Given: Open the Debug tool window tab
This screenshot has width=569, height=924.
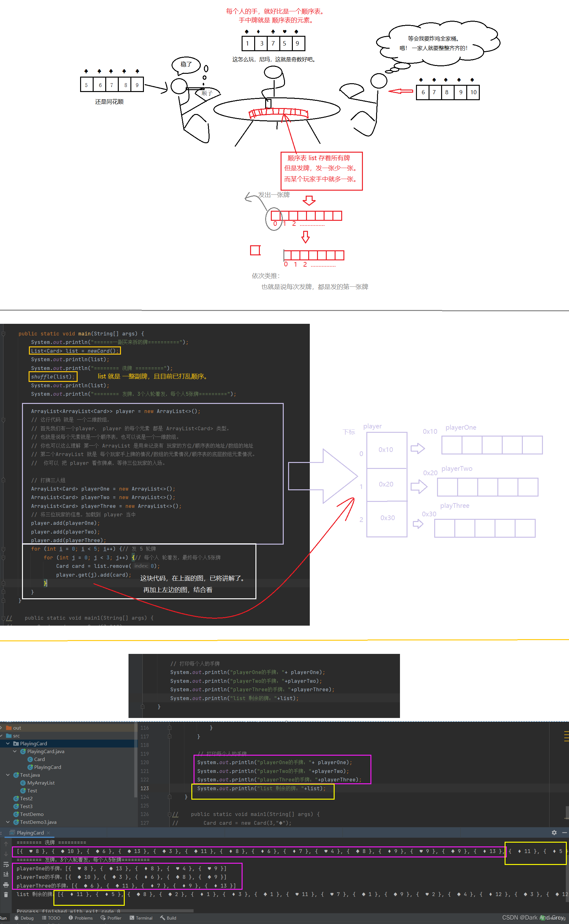Looking at the screenshot, I should tap(24, 918).
